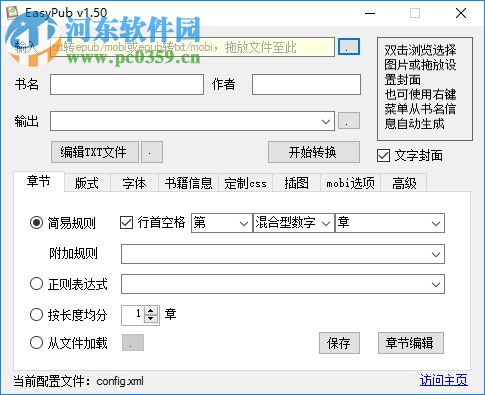Screen dimensions: 485x395
Task: Toggle the 文字封面 checkbox
Action: tap(383, 156)
